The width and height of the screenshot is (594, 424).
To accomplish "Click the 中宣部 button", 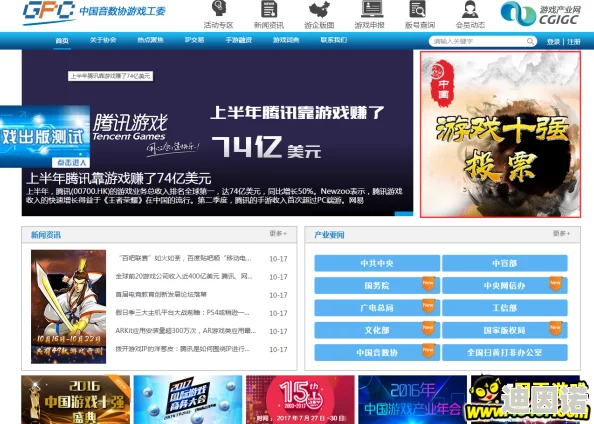I will [x=505, y=263].
